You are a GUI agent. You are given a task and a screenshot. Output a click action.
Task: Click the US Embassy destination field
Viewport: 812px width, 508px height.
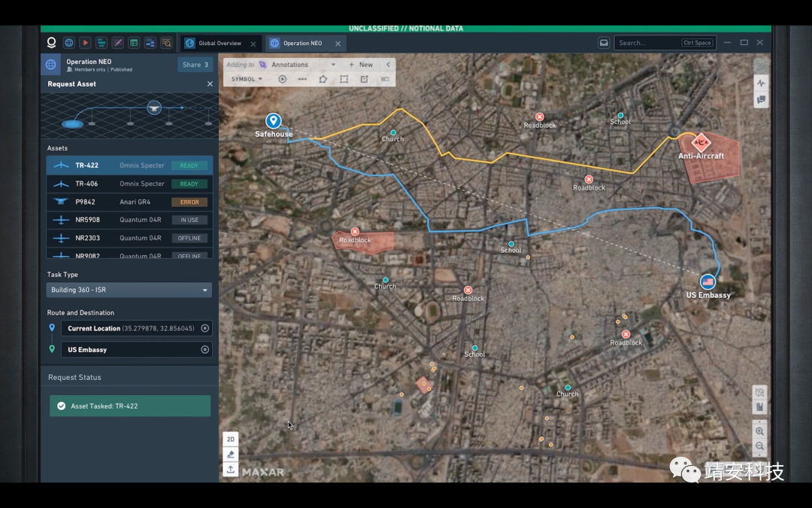point(137,349)
